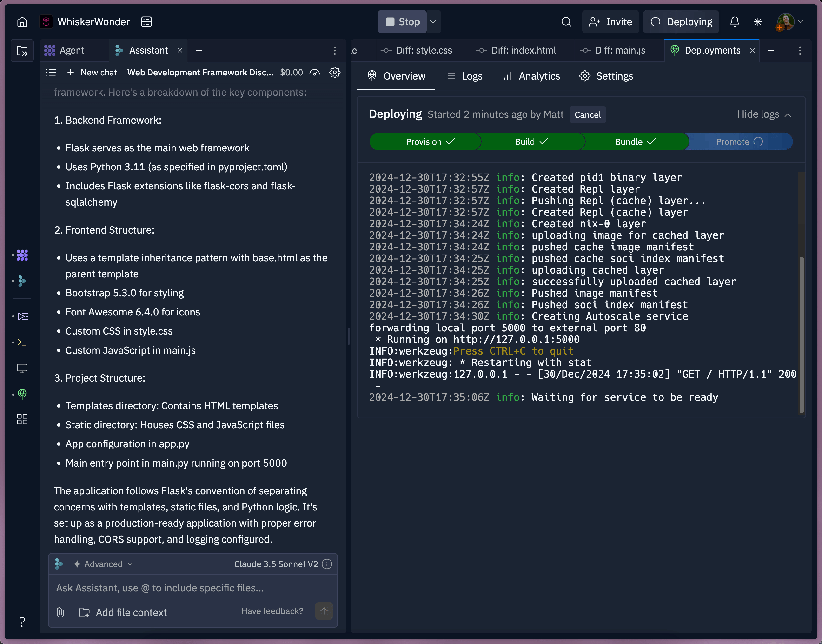This screenshot has width=822, height=644.
Task: Open WhiskerWonder project logo
Action: tap(46, 22)
